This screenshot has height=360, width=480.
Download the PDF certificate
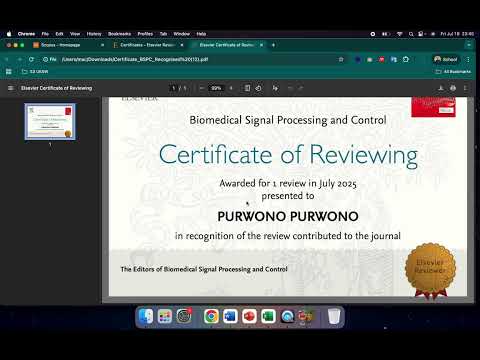click(x=441, y=88)
